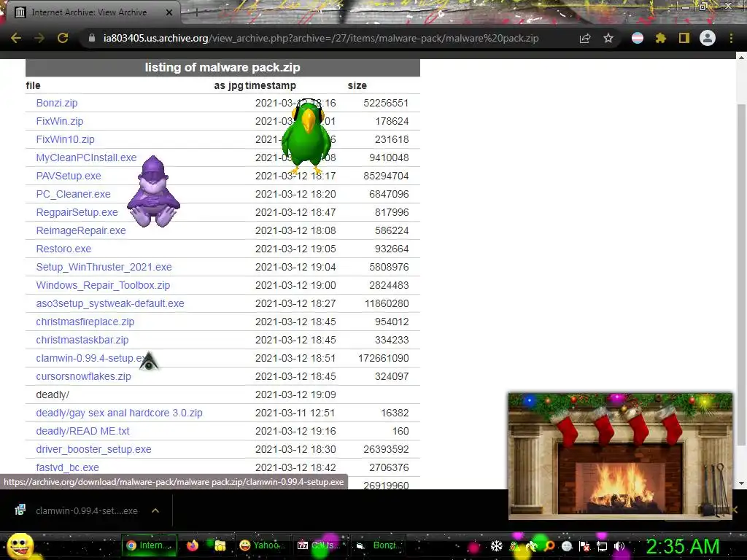
Task: Click the address bar URL field
Action: [x=321, y=38]
